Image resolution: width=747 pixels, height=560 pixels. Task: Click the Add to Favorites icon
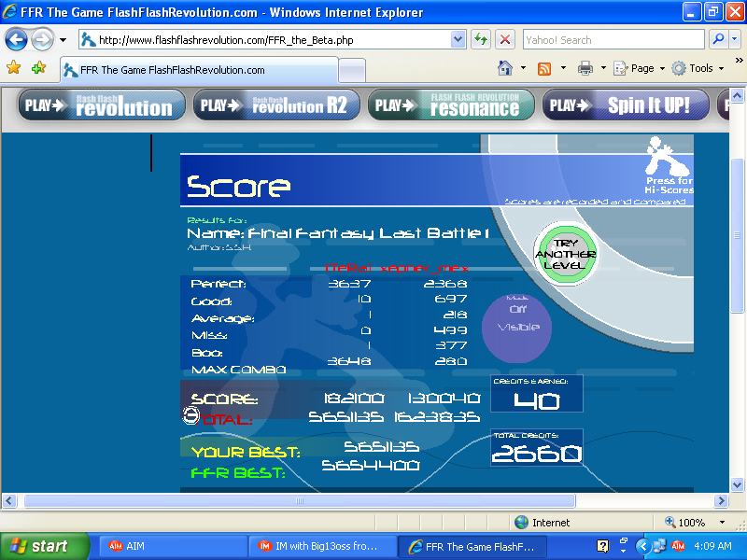38,68
